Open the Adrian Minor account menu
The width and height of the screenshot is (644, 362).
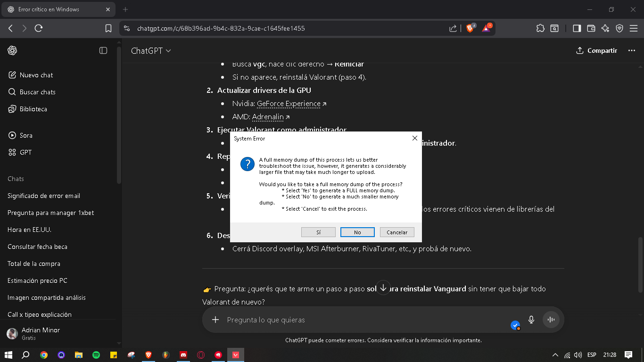coord(58,333)
